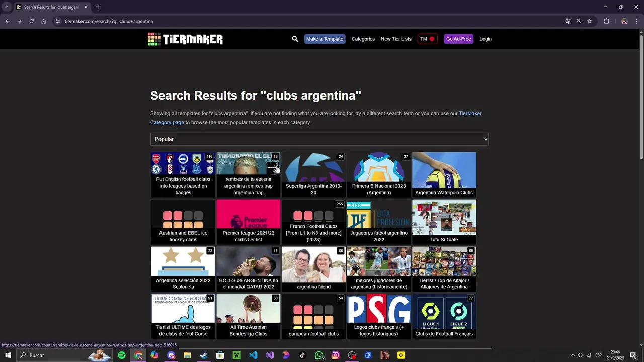Screen dimensions: 644x362
Task: Open the Chrome three-dot menu
Action: (x=637, y=21)
